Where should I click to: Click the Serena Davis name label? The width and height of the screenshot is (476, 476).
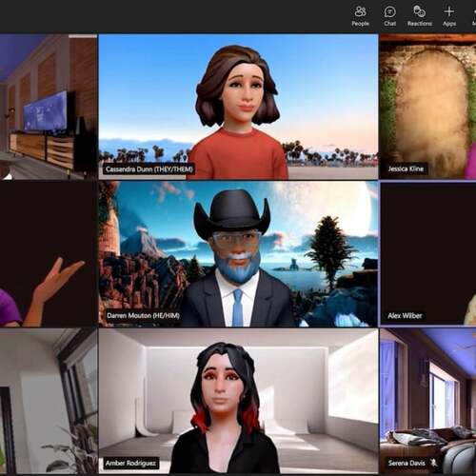tap(407, 463)
